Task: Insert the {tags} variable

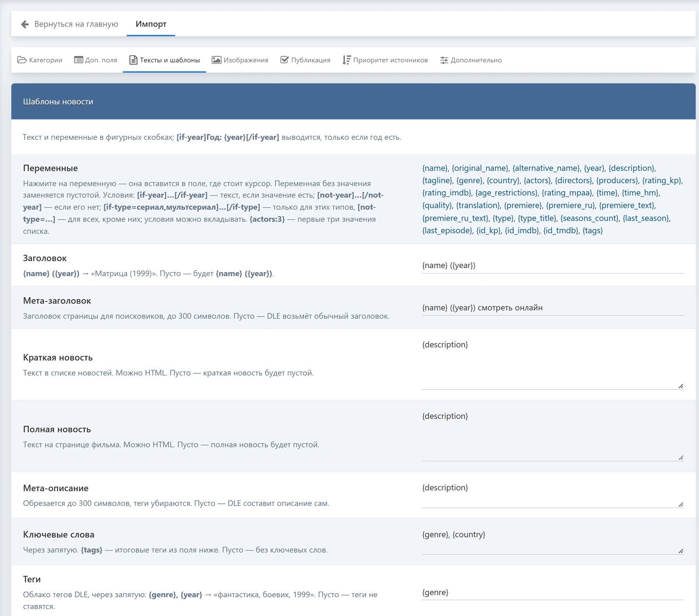Action: (x=593, y=230)
